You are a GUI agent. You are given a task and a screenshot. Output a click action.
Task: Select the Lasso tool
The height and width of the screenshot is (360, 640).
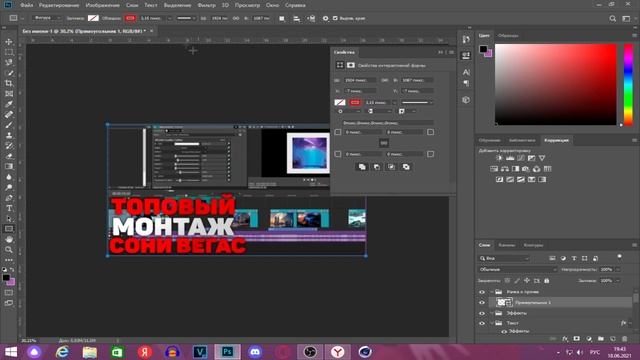point(9,62)
